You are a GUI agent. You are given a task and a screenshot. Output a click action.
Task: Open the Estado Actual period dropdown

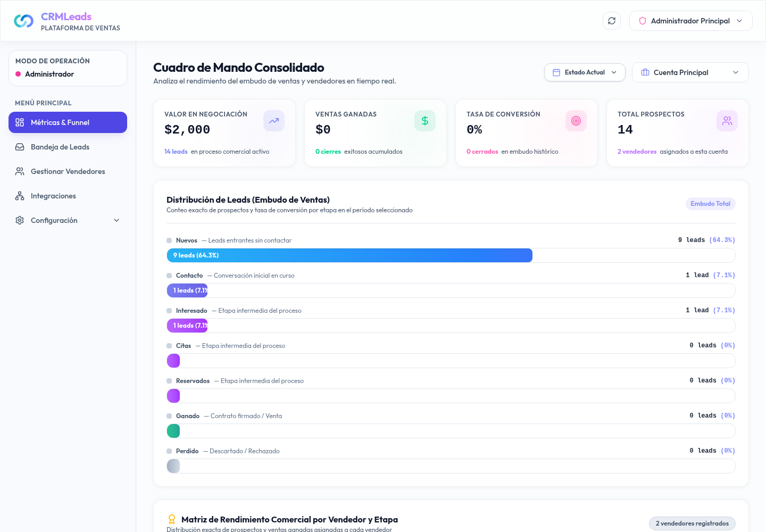(x=585, y=72)
